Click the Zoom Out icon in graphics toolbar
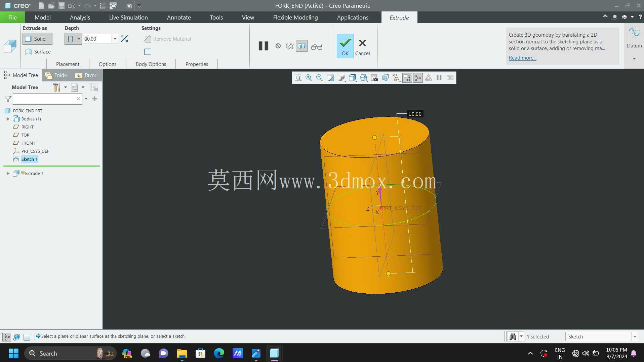This screenshot has height=362, width=644. 319,78
